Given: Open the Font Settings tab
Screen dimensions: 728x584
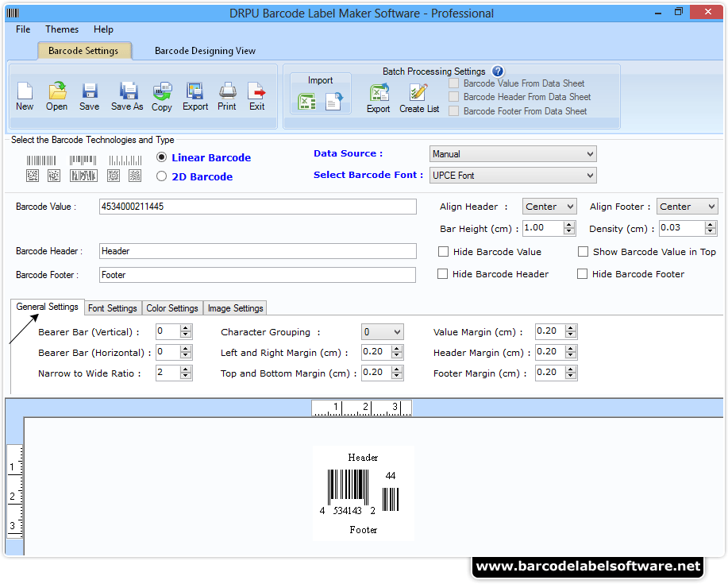Looking at the screenshot, I should (x=113, y=307).
